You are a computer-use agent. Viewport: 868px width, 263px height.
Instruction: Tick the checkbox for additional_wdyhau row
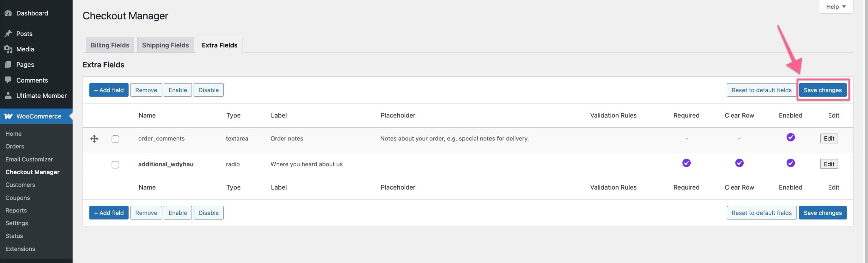[x=115, y=165]
